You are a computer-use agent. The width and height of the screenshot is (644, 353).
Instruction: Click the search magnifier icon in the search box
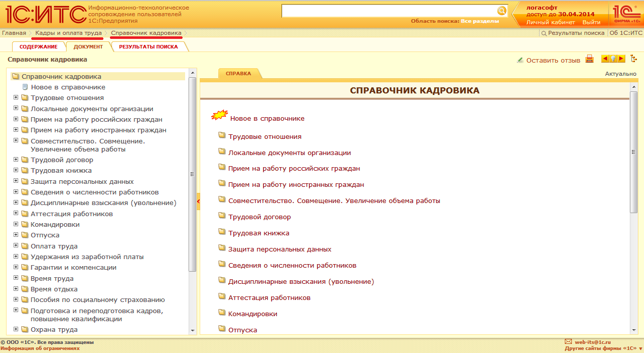[x=501, y=11]
